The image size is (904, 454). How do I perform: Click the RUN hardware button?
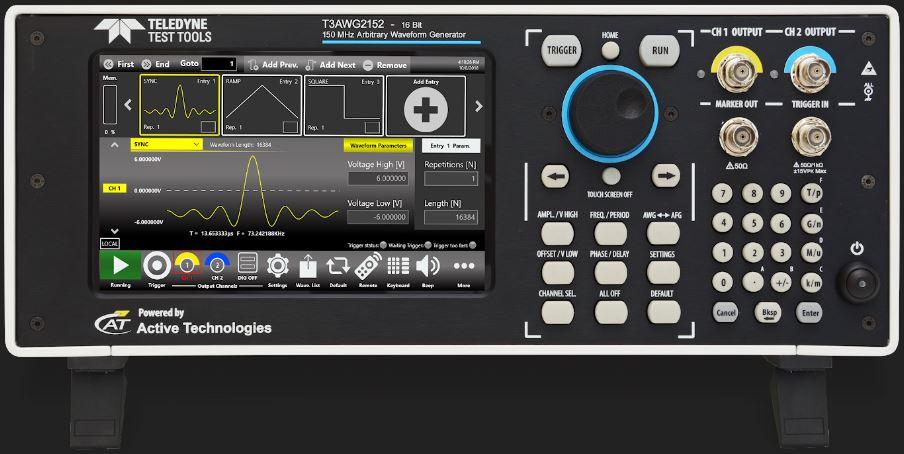point(660,50)
